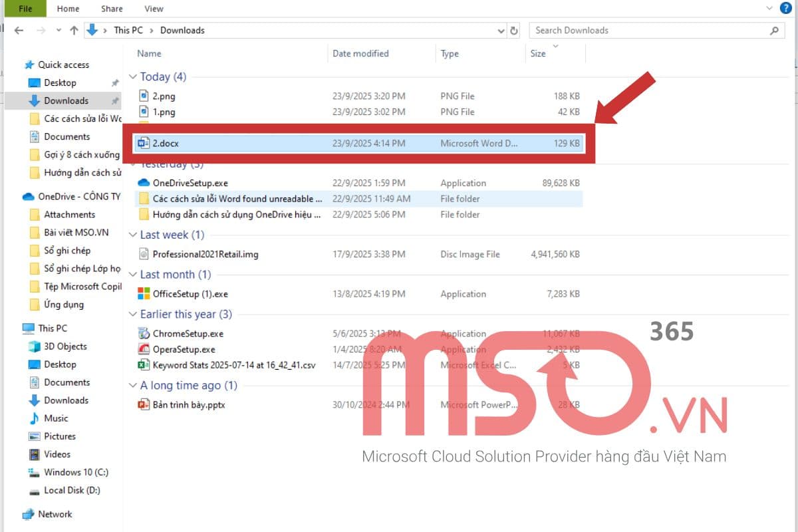798x532 pixels.
Task: Select pinned Downloads under Quick access
Action: (66, 100)
